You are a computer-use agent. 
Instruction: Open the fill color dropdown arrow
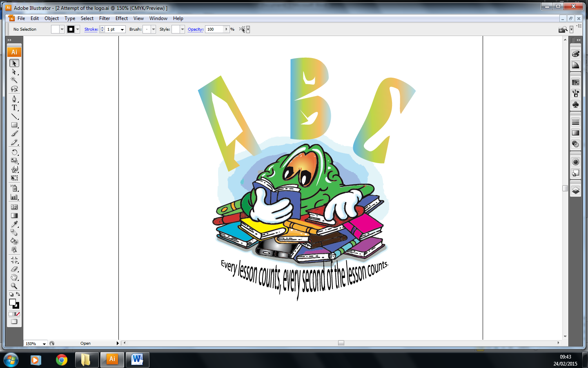62,29
